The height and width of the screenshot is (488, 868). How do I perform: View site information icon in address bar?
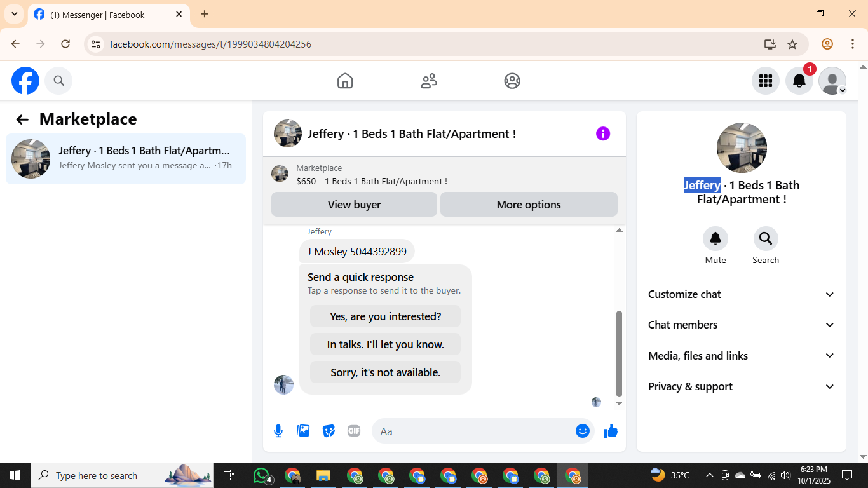point(95,44)
